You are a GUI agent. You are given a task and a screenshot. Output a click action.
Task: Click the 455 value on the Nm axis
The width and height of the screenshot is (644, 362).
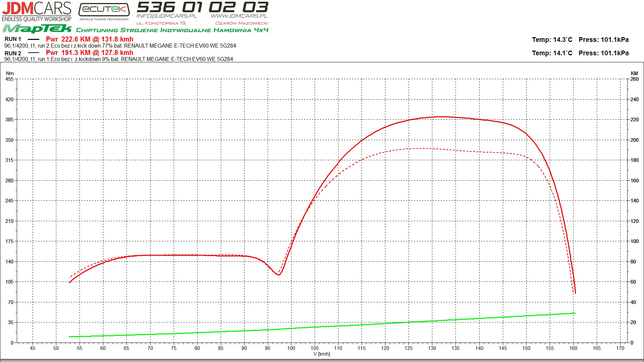[x=9, y=79]
